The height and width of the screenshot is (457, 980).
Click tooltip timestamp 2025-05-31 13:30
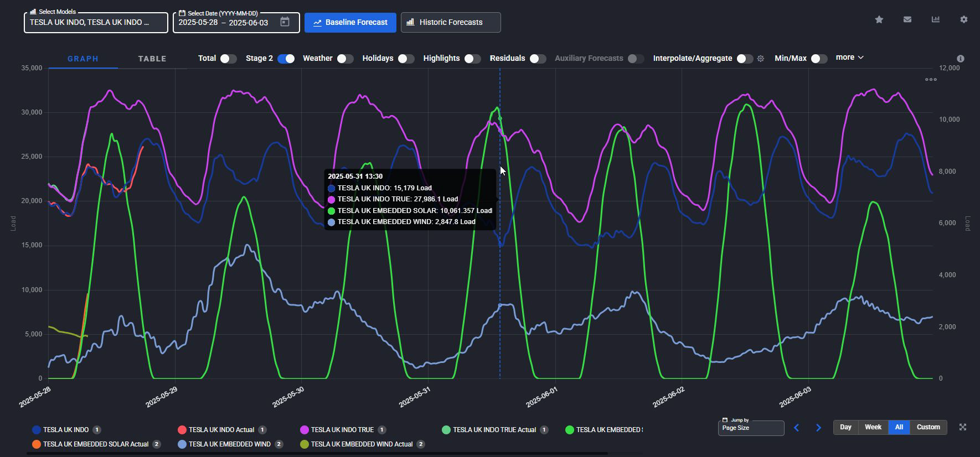coord(355,176)
